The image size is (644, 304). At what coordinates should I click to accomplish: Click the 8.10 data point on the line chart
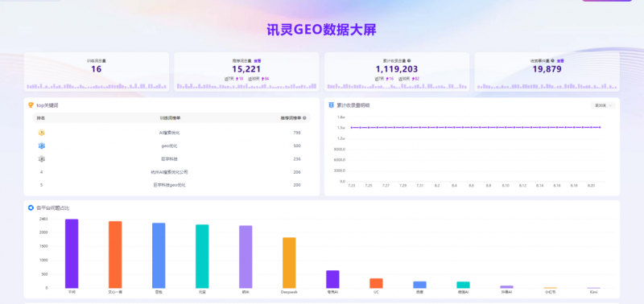(x=506, y=128)
